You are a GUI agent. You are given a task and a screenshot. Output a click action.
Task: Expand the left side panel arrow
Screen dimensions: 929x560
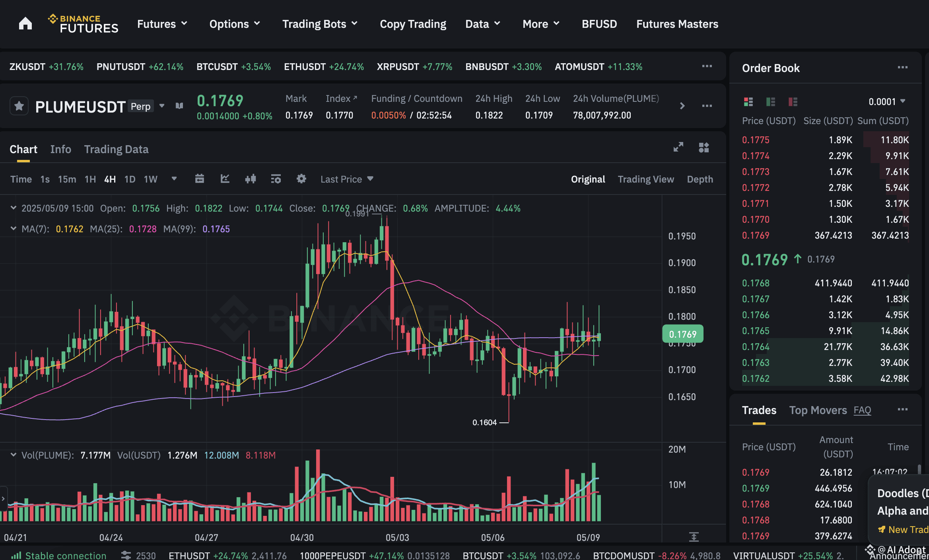pyautogui.click(x=3, y=498)
